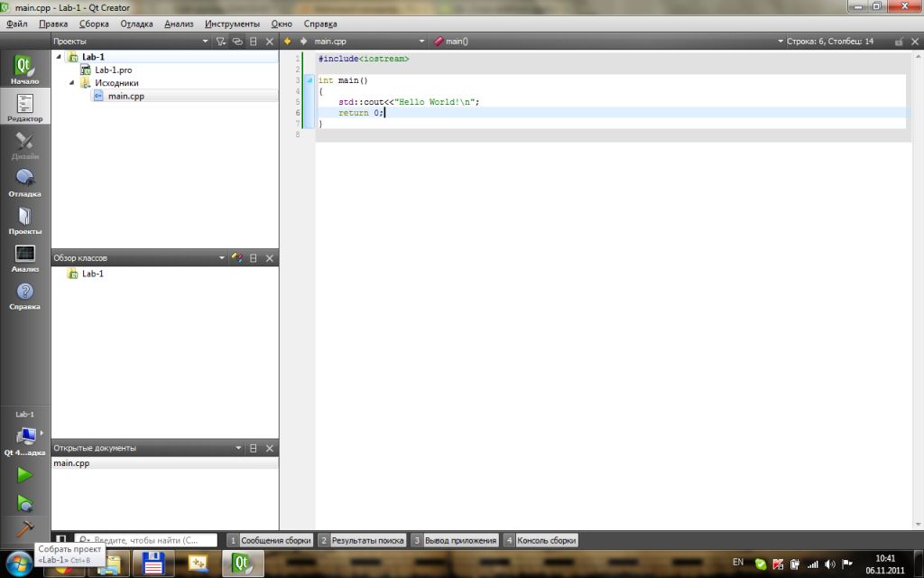Build project Lab-1 with hammer icon
Image resolution: width=924 pixels, height=578 pixels.
point(24,529)
